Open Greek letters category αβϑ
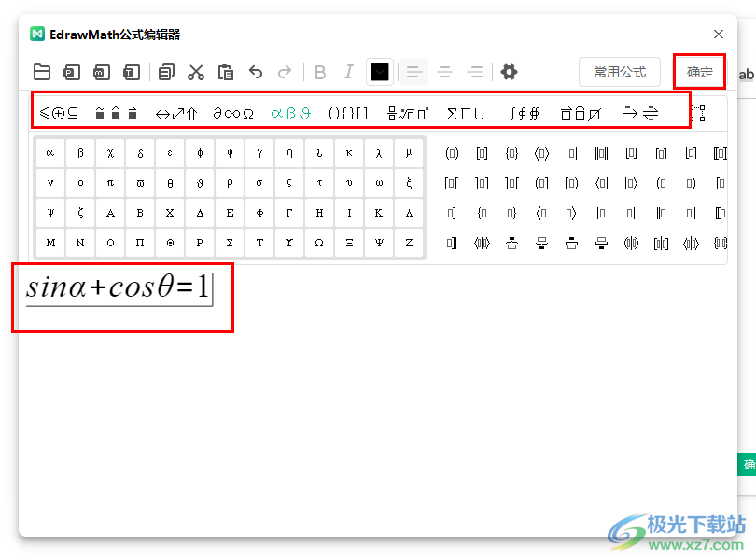The image size is (756, 560). click(290, 113)
